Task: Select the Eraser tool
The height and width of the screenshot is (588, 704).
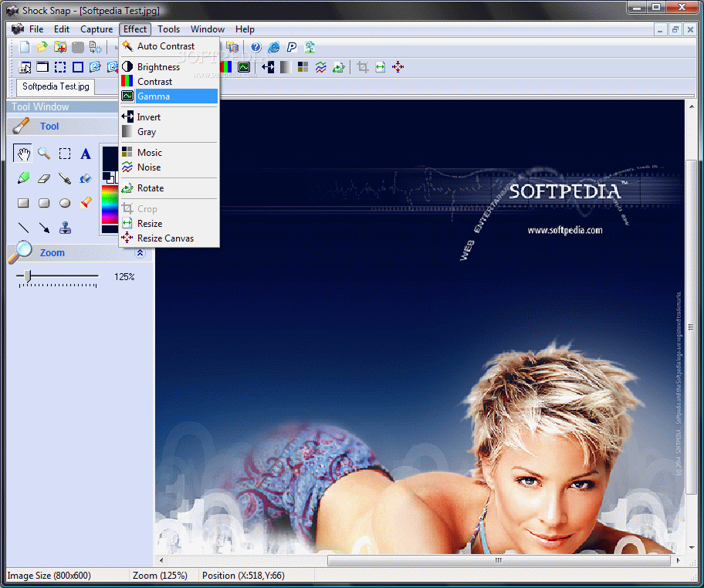Action: 44,178
